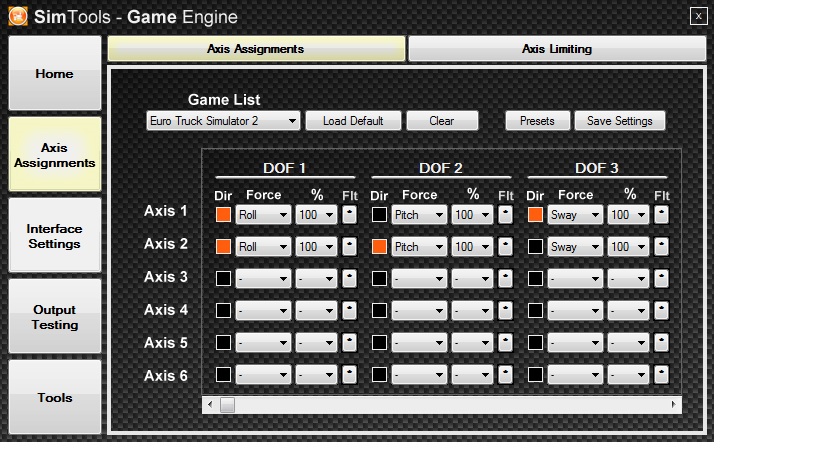The height and width of the screenshot is (460, 816).
Task: Select the empty Axis 4 DOF 1 force box
Action: point(263,310)
